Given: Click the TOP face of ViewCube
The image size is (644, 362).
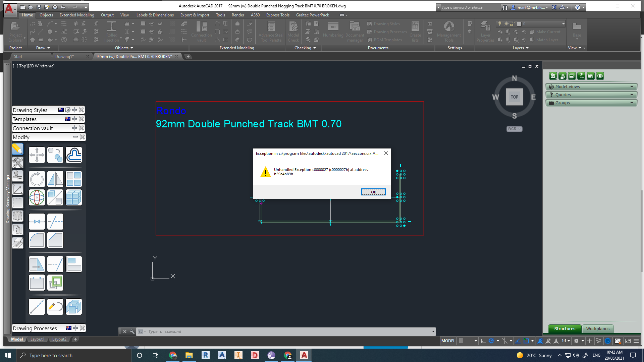Looking at the screenshot, I should click(x=515, y=97).
